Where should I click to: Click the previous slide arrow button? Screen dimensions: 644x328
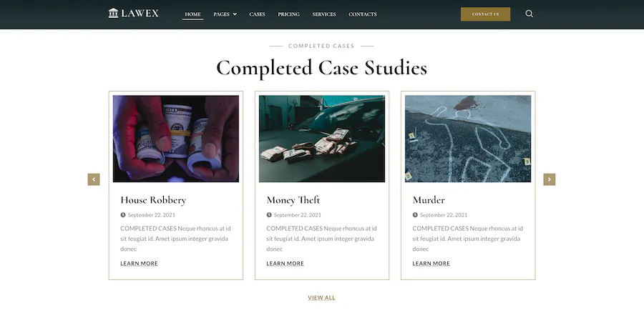[94, 179]
